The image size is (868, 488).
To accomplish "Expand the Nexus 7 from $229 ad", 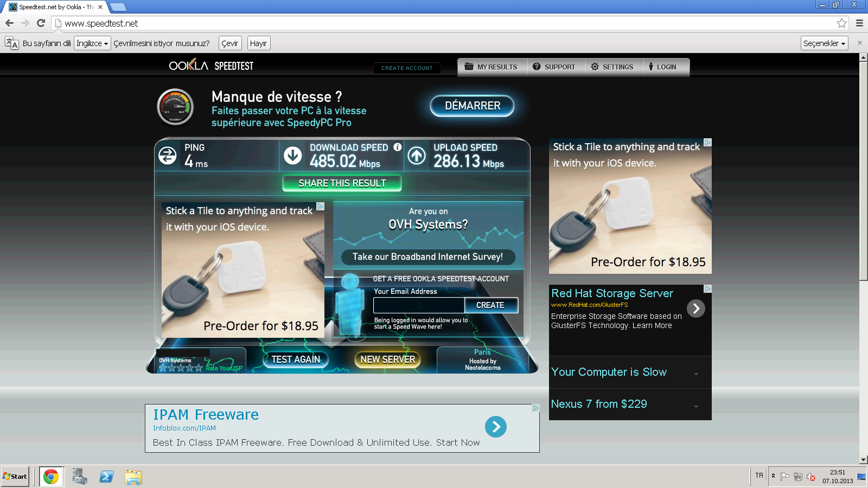I will pos(696,405).
